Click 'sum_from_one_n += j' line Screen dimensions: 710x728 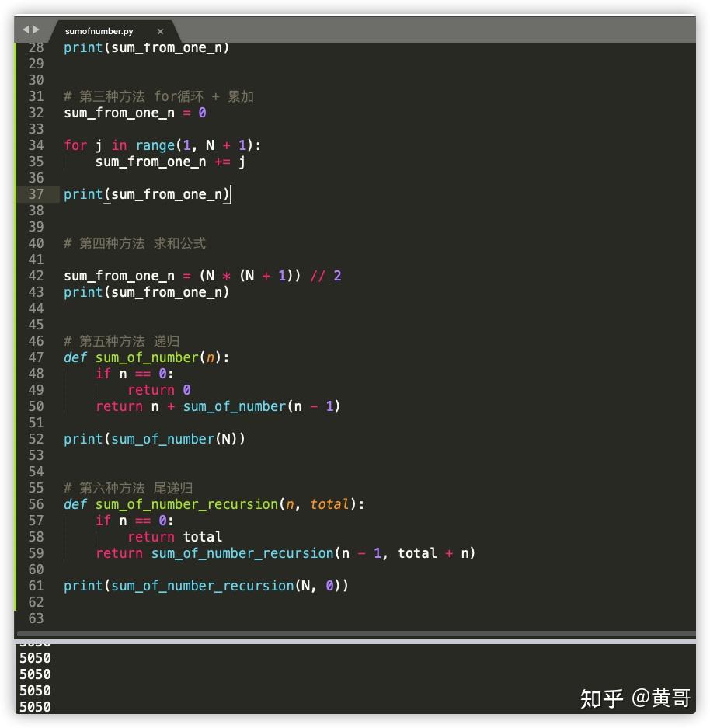coord(170,162)
